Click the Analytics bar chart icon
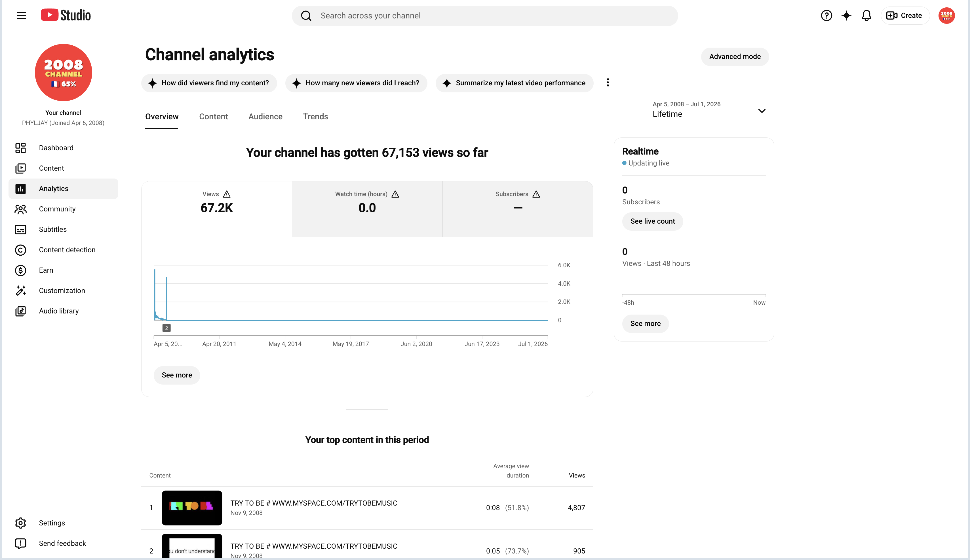Viewport: 970px width, 560px height. [20, 188]
